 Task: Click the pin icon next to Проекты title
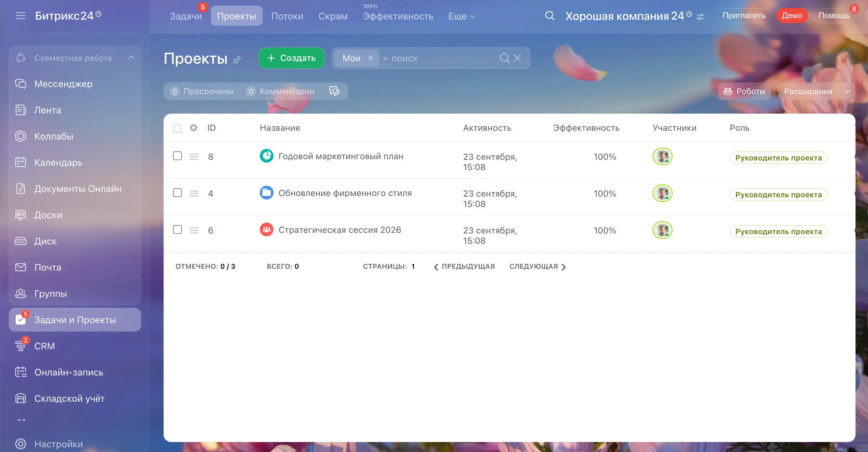[x=237, y=60]
